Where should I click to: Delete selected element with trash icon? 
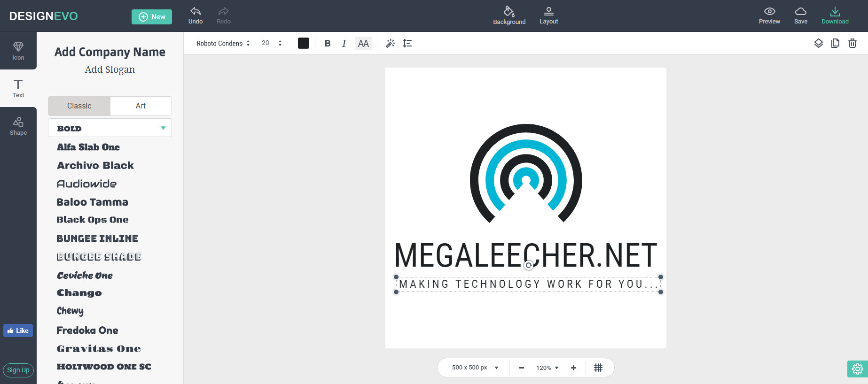click(x=852, y=43)
